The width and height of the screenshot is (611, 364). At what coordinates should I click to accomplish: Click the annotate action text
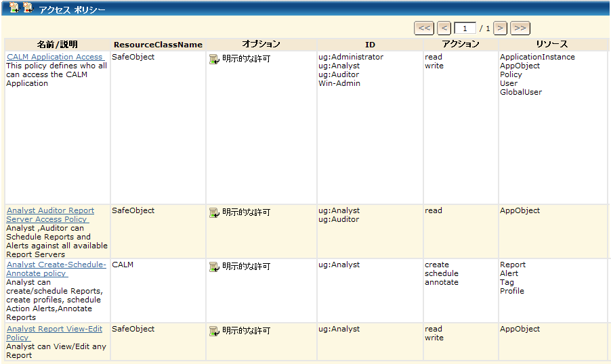click(x=442, y=282)
